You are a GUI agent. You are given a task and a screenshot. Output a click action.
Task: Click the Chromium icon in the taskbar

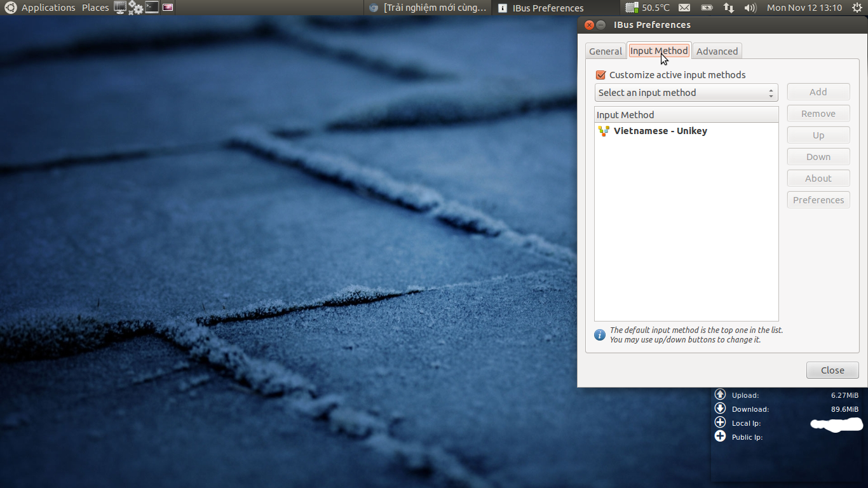pos(374,8)
